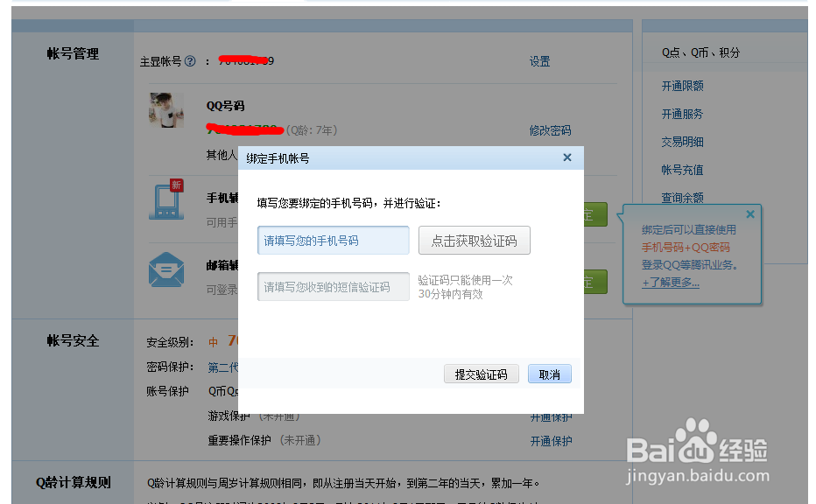Cancel the bind phone dialog with 取消
The image size is (816, 504).
550,374
